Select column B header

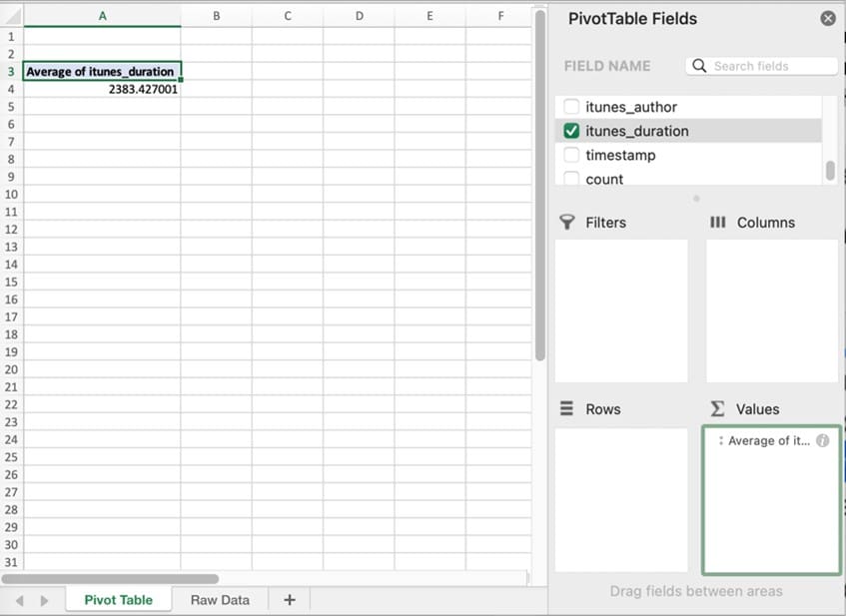[x=217, y=16]
